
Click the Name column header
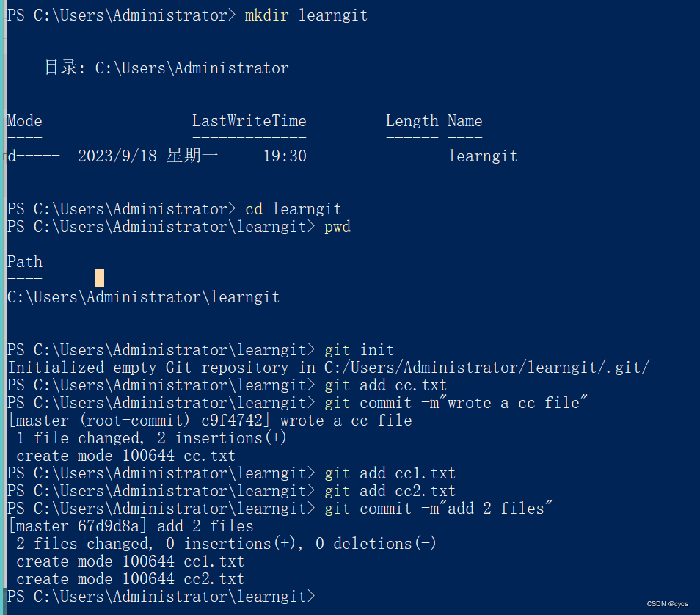(x=464, y=121)
